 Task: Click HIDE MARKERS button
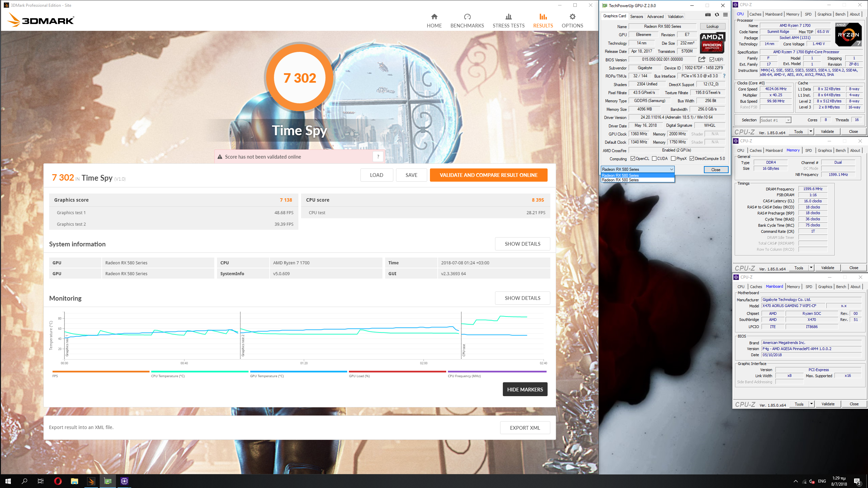(525, 389)
